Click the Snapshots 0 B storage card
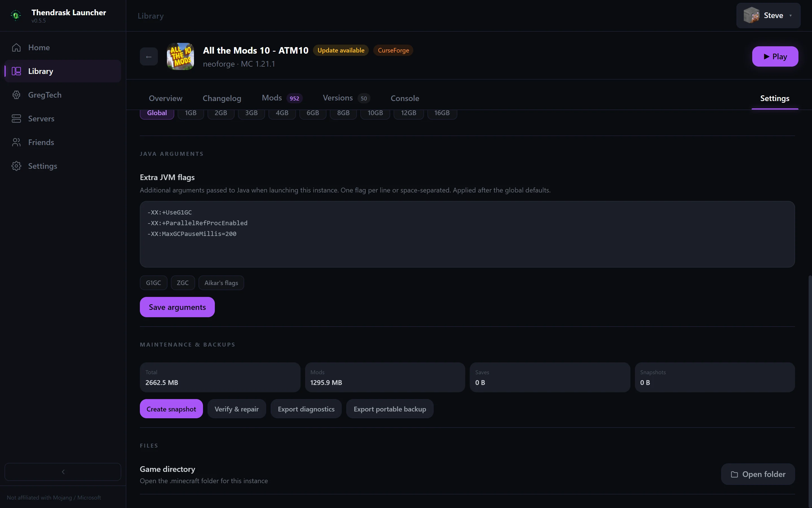 coord(715,377)
